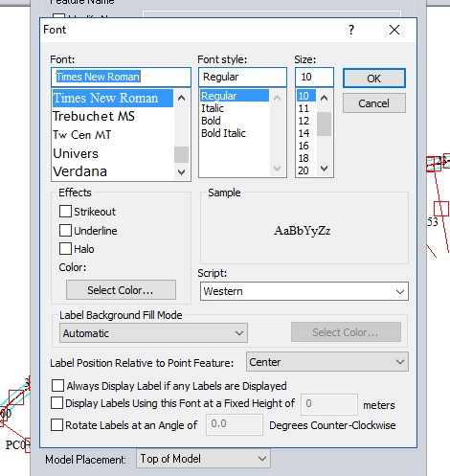
Task: Select Trebuchet MS font
Action: [113, 116]
